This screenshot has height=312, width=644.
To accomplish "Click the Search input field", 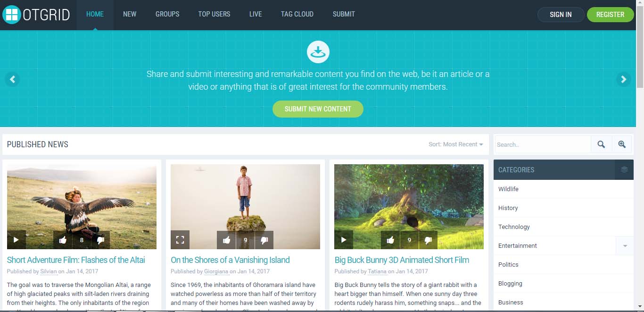I will pyautogui.click(x=543, y=144).
